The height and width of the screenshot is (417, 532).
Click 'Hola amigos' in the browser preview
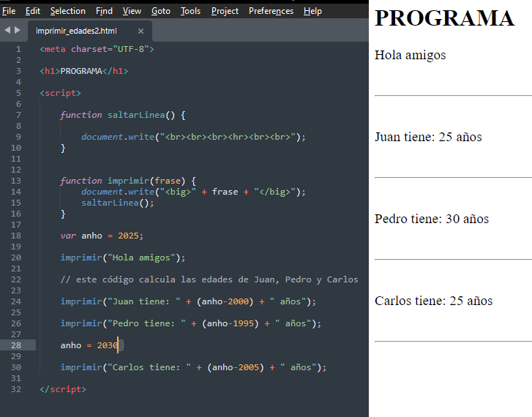tap(411, 56)
